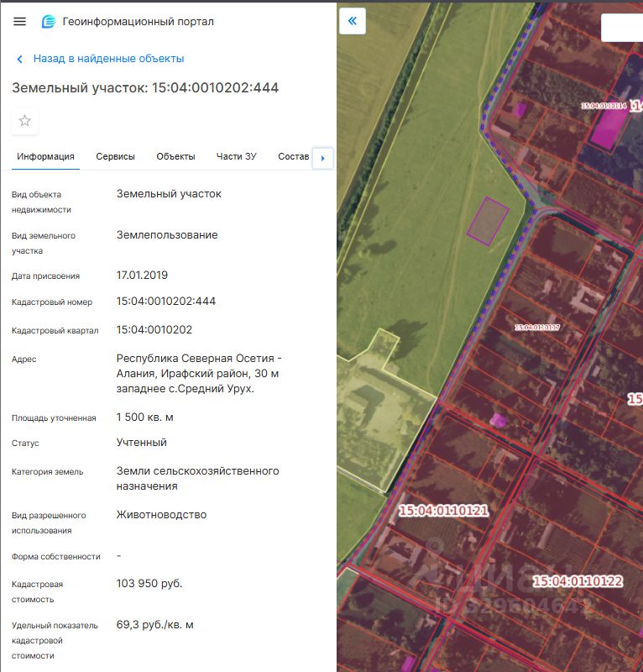This screenshot has height=672, width=643.
Task: Click the parcel title heading text
Action: click(145, 87)
